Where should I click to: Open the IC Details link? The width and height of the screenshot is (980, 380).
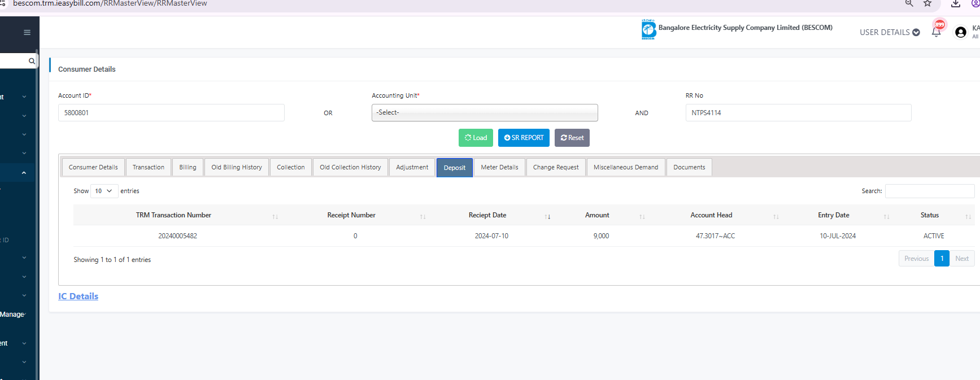tap(78, 296)
